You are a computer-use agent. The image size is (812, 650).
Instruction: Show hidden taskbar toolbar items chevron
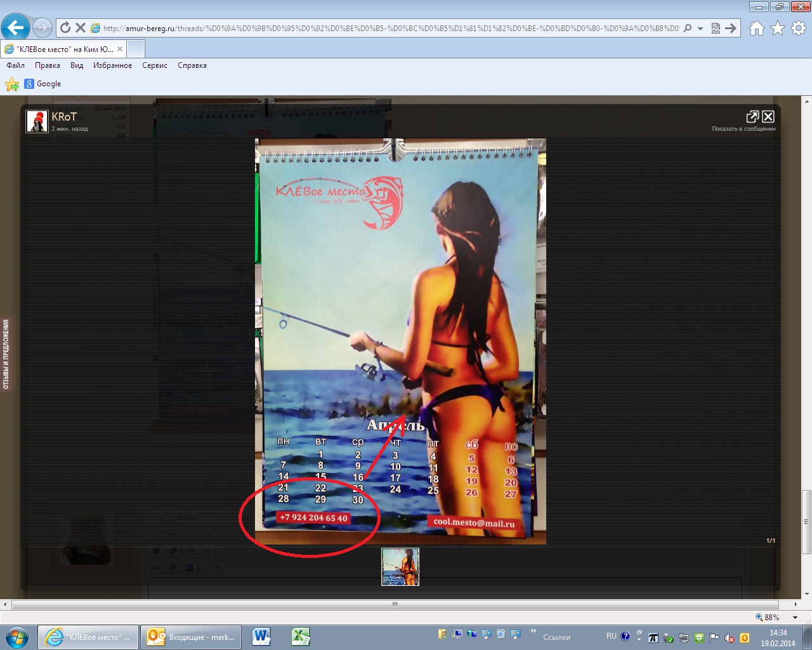click(533, 631)
